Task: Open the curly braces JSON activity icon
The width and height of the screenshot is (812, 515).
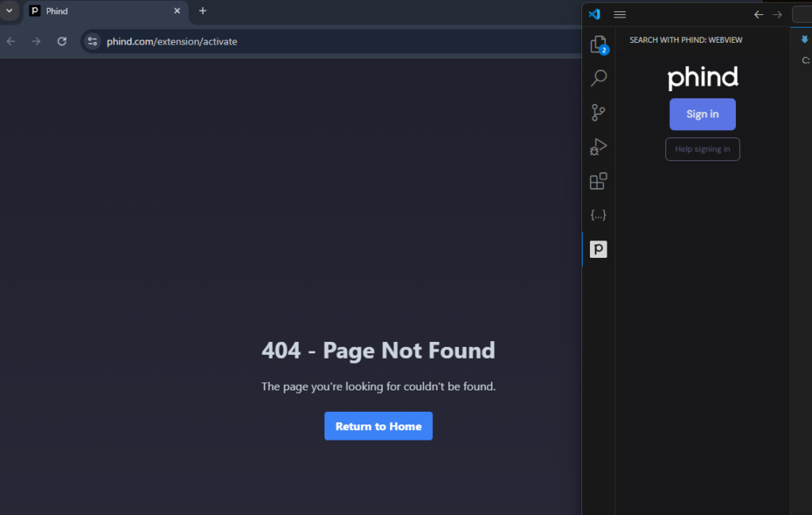Action: point(598,215)
